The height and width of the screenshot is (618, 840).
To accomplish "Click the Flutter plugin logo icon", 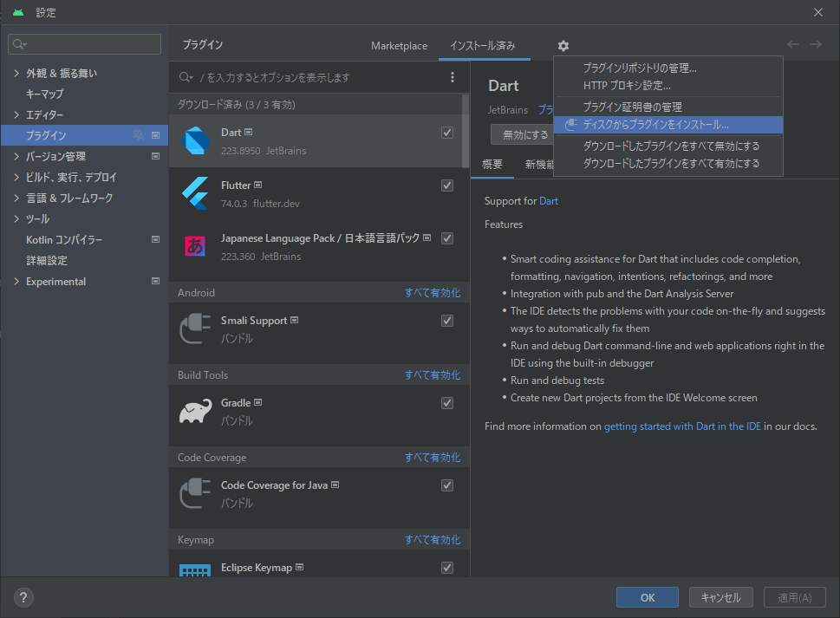I will 195,193.
